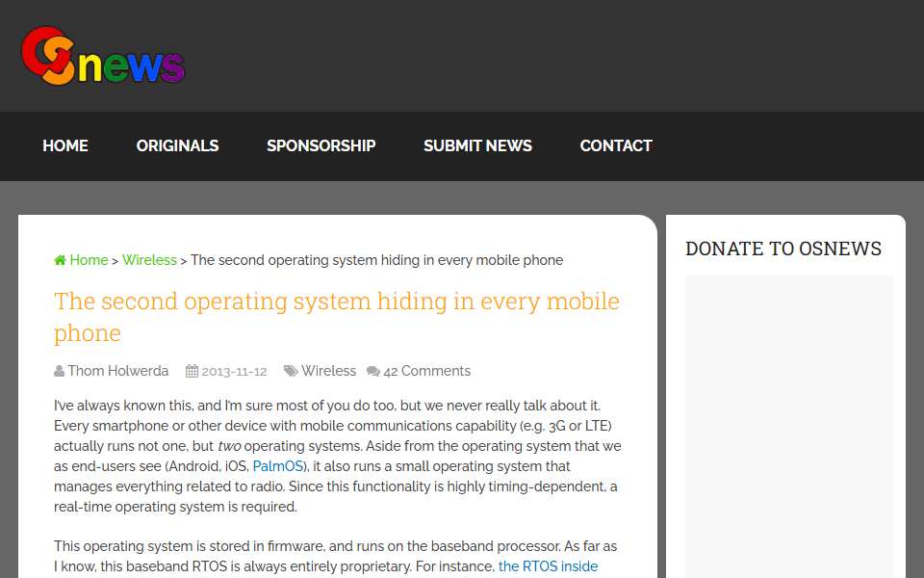Go to the SPONSORSHIP page
Image resolution: width=924 pixels, height=578 pixels.
click(x=321, y=145)
